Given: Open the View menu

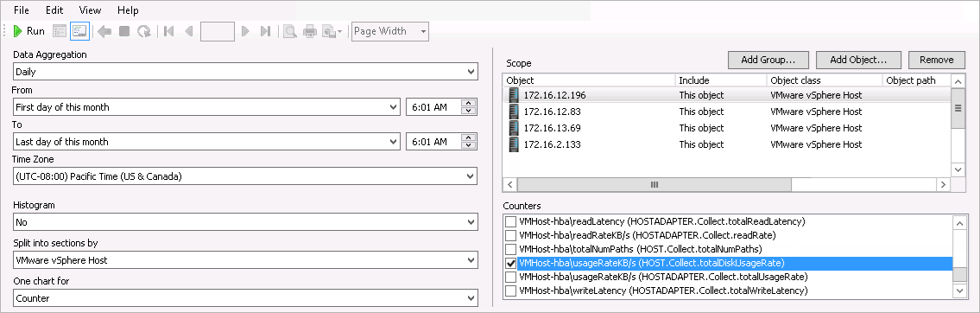Looking at the screenshot, I should tap(90, 10).
